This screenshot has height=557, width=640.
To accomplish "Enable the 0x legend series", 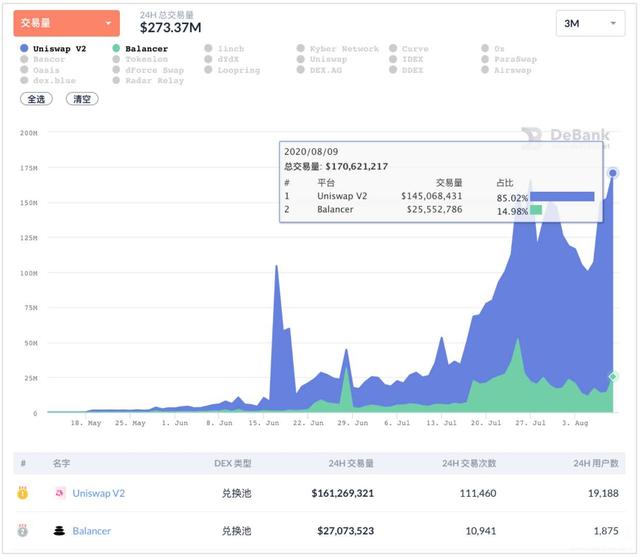I will (493, 49).
